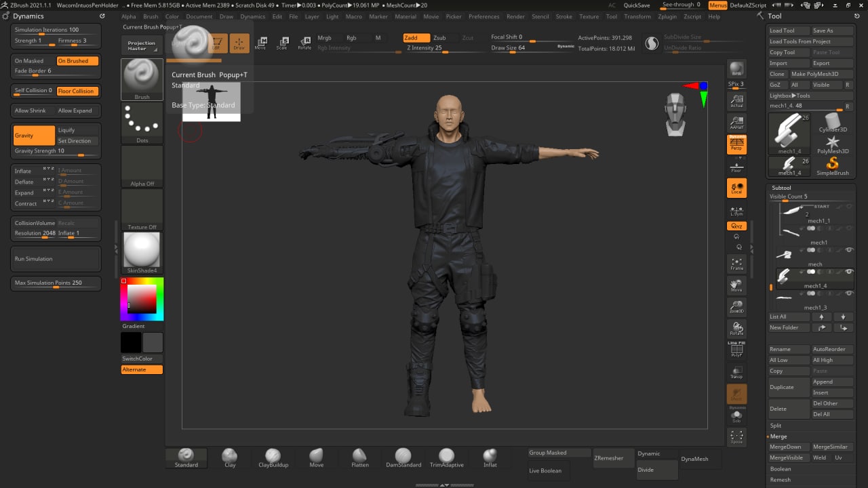Screen dimensions: 868x488
Task: Click the DynaMesh button
Action: pyautogui.click(x=700, y=459)
